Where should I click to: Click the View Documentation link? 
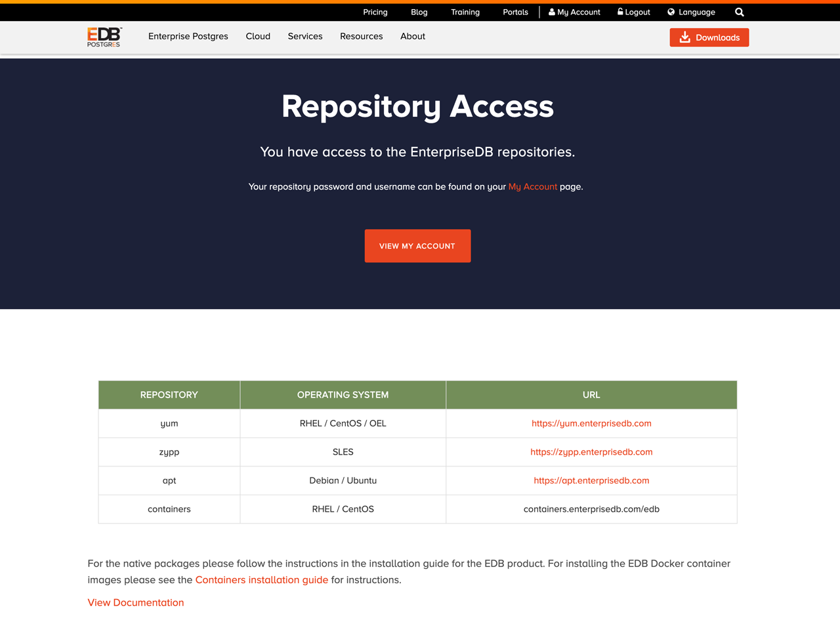pyautogui.click(x=136, y=602)
